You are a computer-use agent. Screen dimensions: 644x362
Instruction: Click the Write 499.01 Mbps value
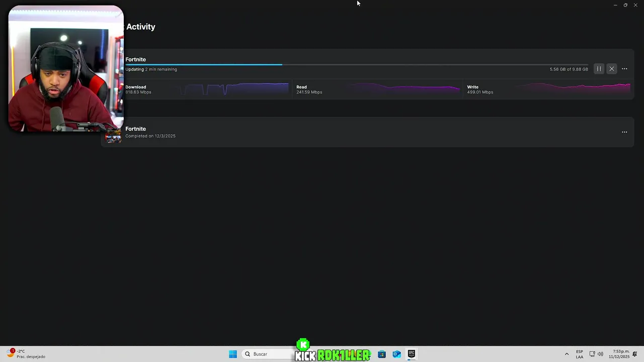[x=480, y=93]
